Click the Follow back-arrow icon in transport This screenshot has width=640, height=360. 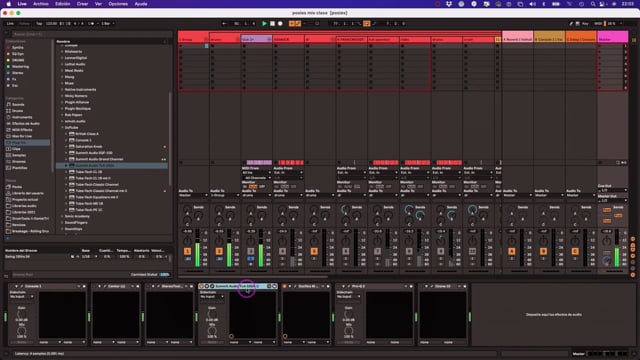224,24
